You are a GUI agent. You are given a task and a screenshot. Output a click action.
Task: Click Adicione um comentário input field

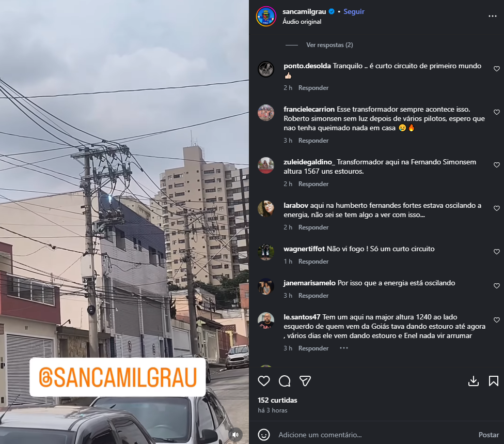(375, 435)
